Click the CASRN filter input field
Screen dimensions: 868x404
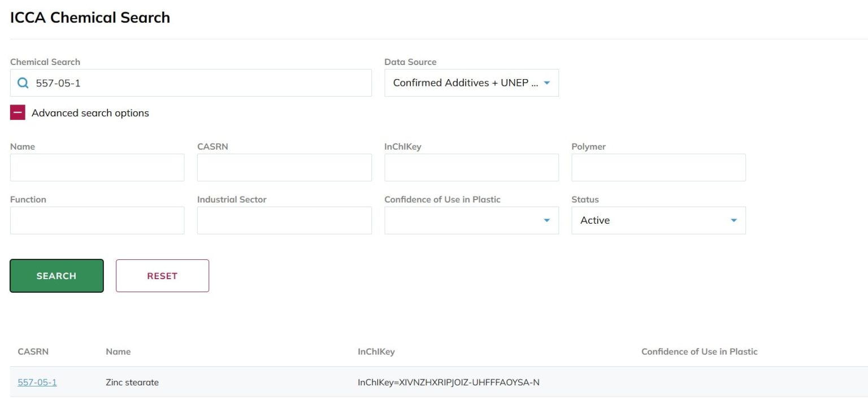284,167
